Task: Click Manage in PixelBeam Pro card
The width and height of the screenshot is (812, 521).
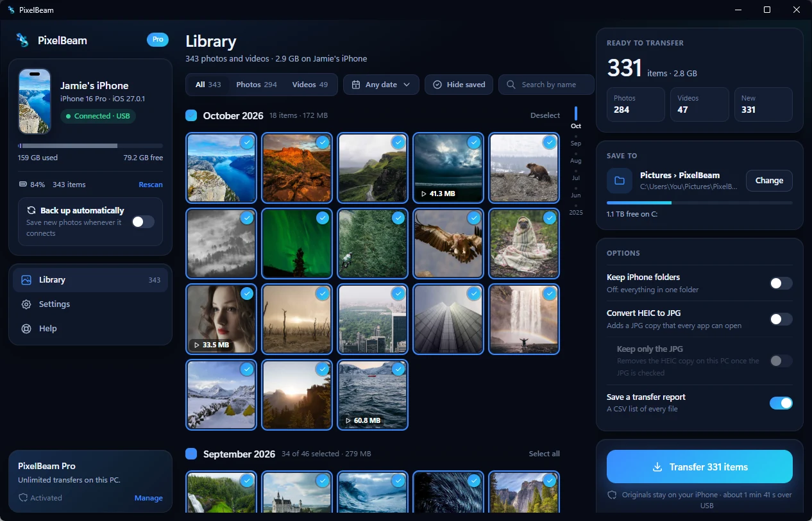Action: point(148,498)
